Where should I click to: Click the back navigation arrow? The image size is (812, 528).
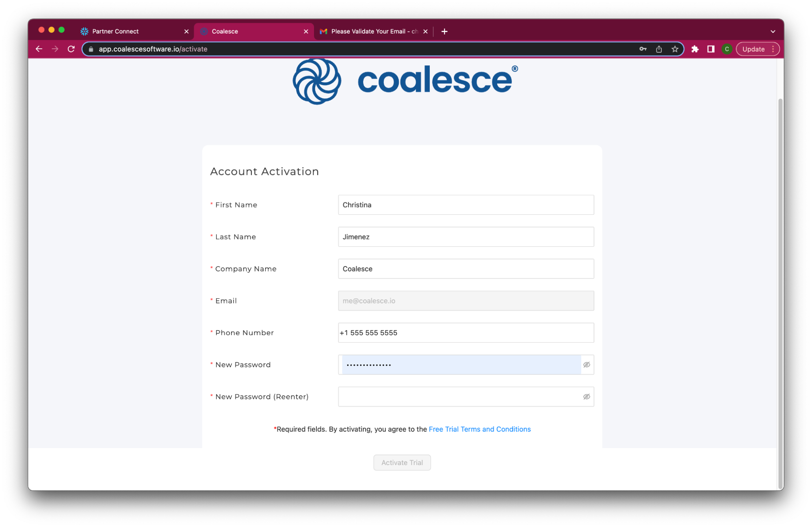tap(40, 48)
